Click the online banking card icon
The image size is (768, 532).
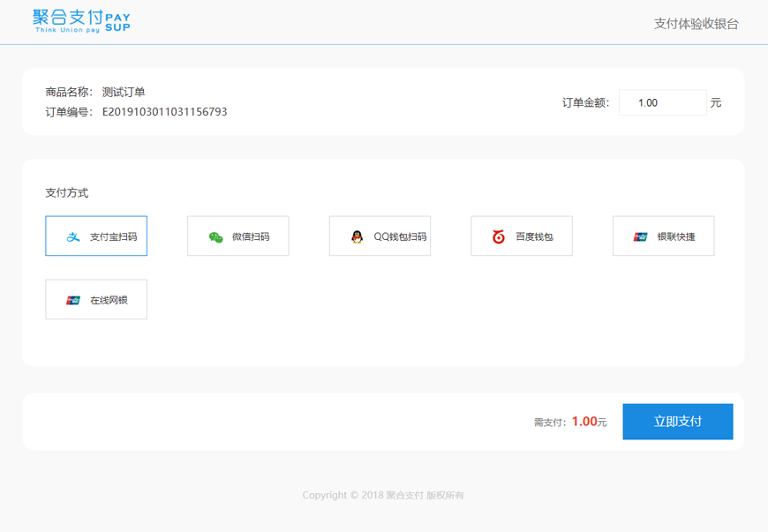click(x=73, y=299)
